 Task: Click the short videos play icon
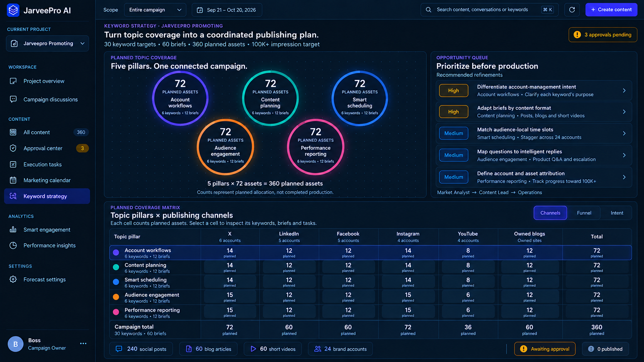tap(253, 349)
